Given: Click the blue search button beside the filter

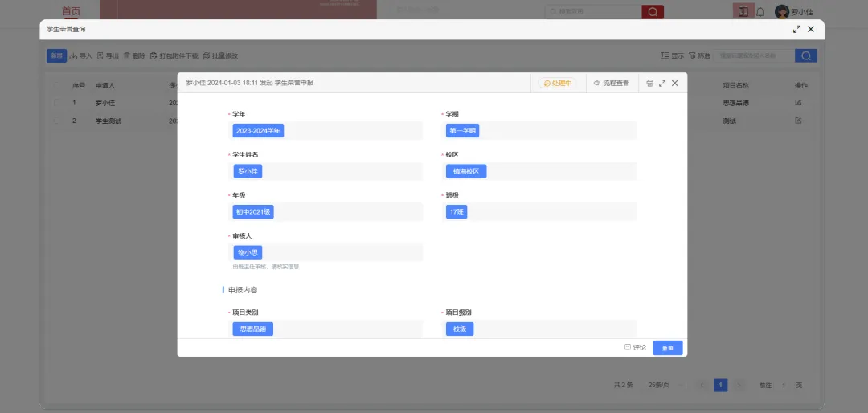Looking at the screenshot, I should (x=806, y=55).
